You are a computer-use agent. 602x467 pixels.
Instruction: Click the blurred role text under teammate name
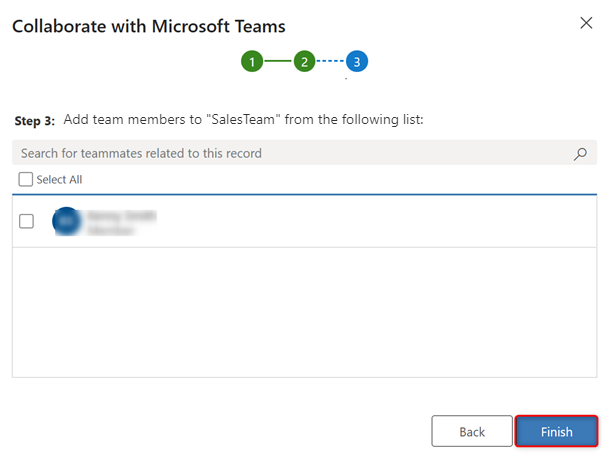[110, 229]
